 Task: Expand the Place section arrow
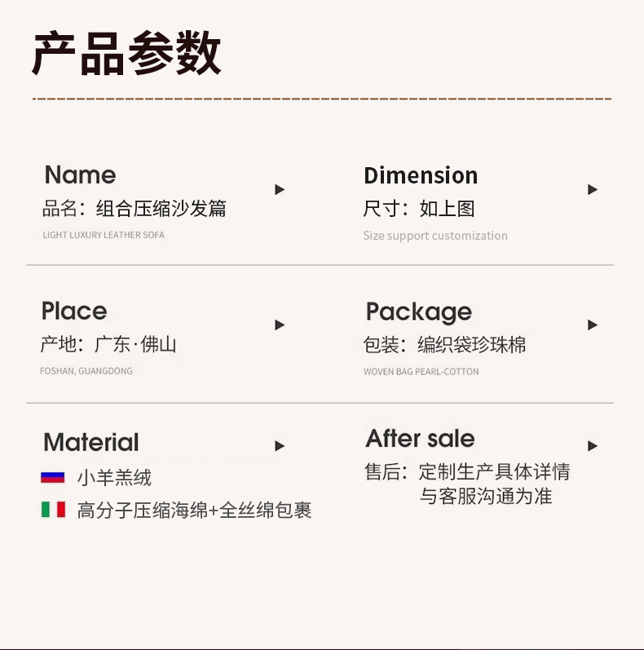[x=280, y=325]
